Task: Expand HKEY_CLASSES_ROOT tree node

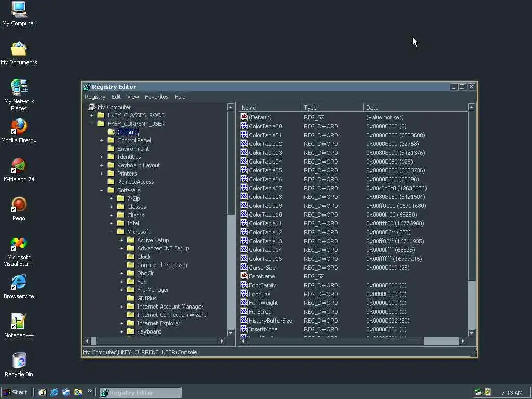Action: 91,115
